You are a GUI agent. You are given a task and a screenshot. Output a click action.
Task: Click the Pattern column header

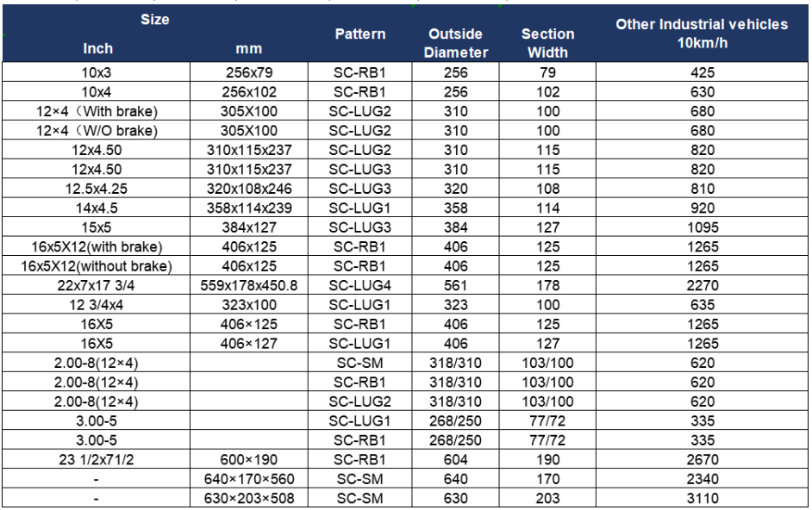pyautogui.click(x=360, y=34)
